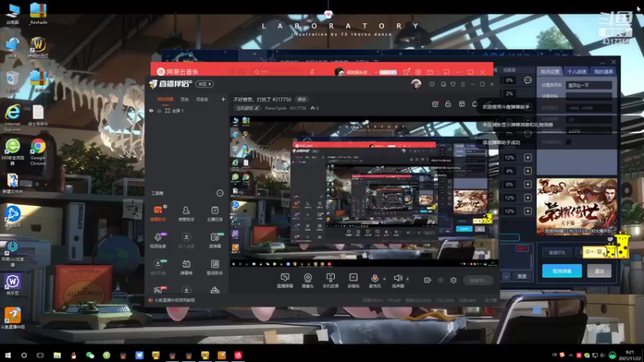Open settings gear in 网易云音乐 window
The height and width of the screenshot is (362, 644).
point(418,72)
